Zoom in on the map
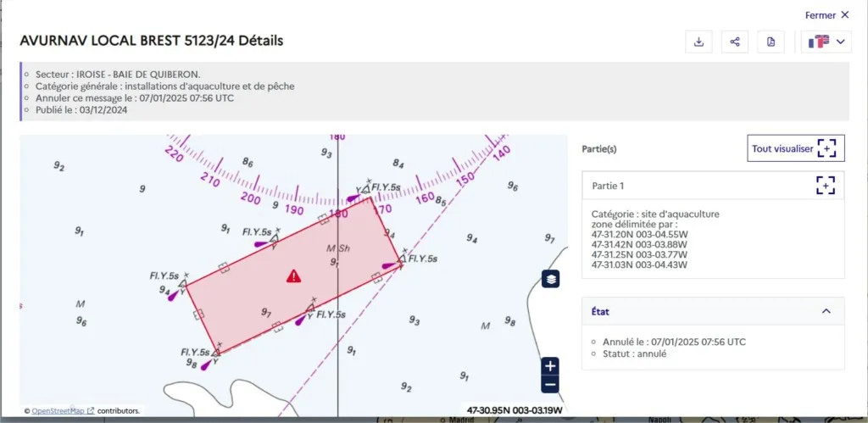This screenshot has height=423, width=868. [x=549, y=366]
